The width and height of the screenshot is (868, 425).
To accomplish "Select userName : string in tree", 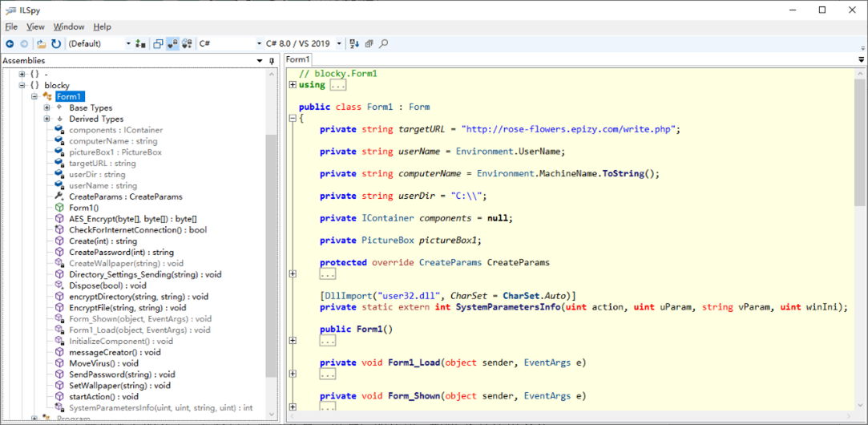I will point(103,185).
